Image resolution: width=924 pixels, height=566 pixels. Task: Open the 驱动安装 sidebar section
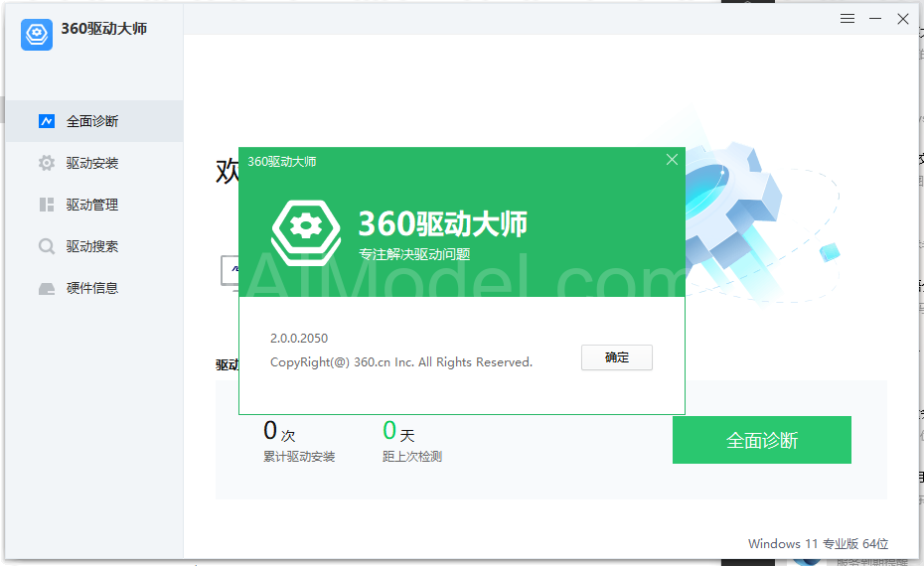94,163
